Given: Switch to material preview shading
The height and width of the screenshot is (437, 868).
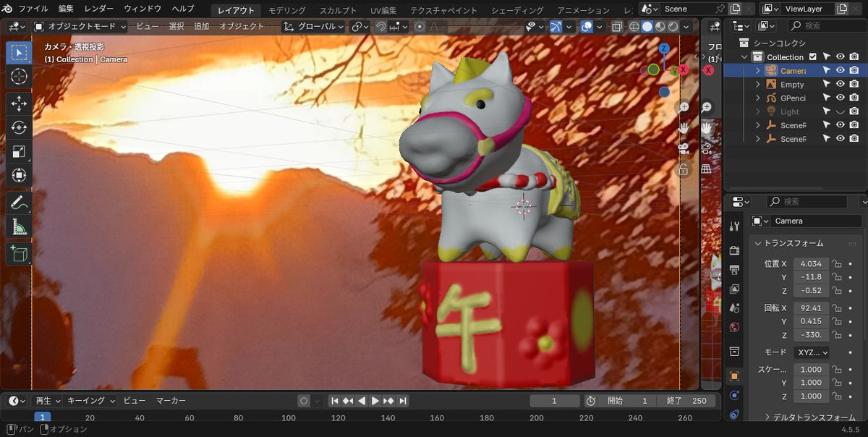Looking at the screenshot, I should coord(660,26).
